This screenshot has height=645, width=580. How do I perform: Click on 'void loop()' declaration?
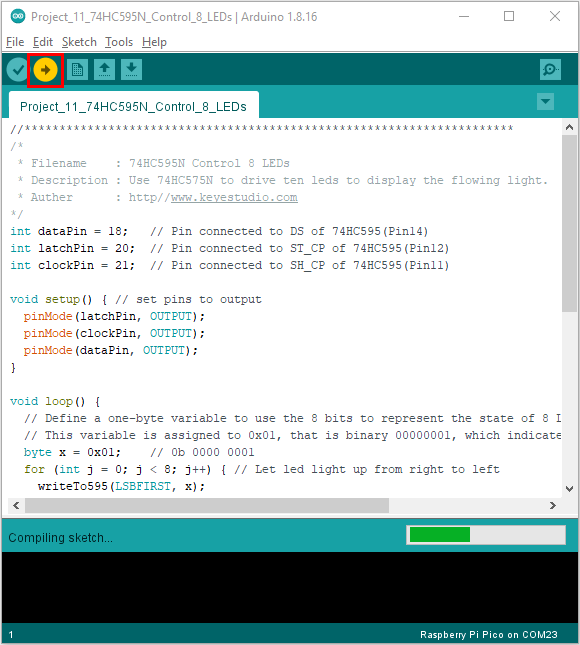point(48,401)
